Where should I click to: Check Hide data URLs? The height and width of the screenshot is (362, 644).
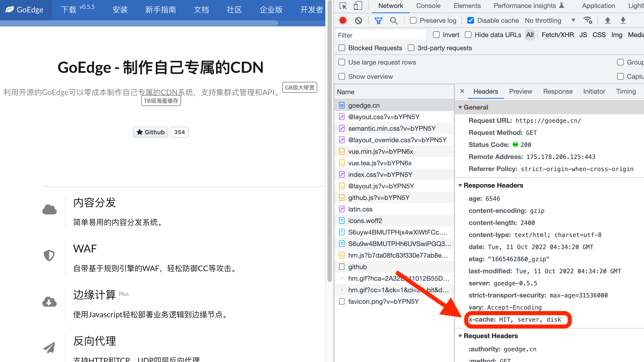coord(468,35)
